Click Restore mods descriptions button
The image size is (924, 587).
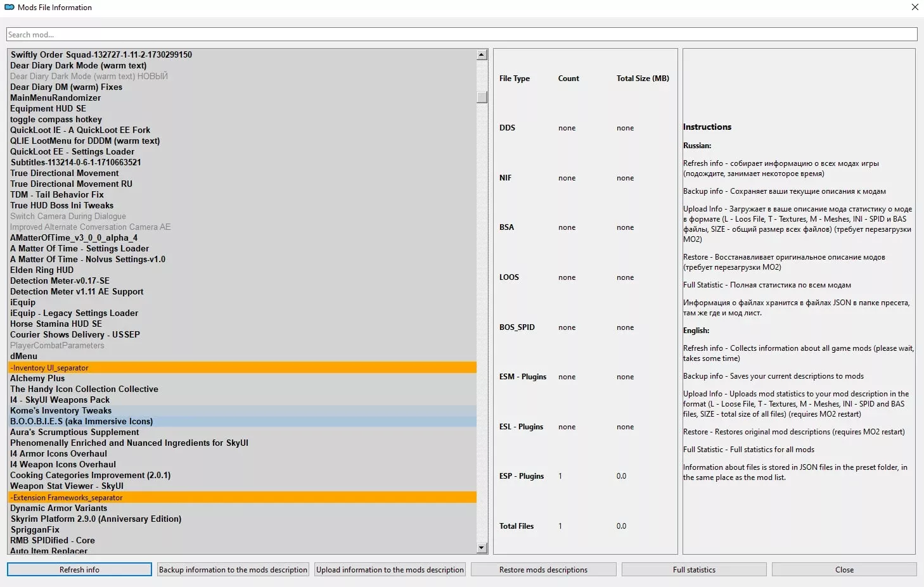pos(543,570)
